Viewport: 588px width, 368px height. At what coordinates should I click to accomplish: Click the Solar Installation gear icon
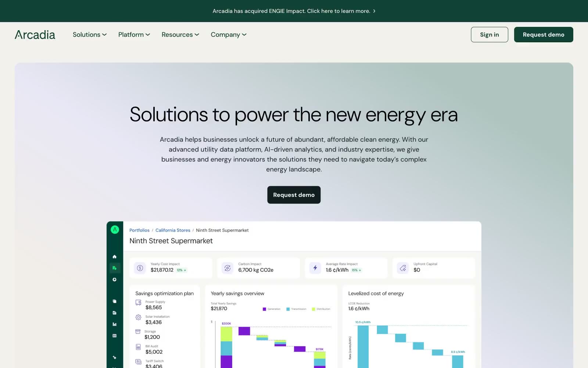coord(138,317)
